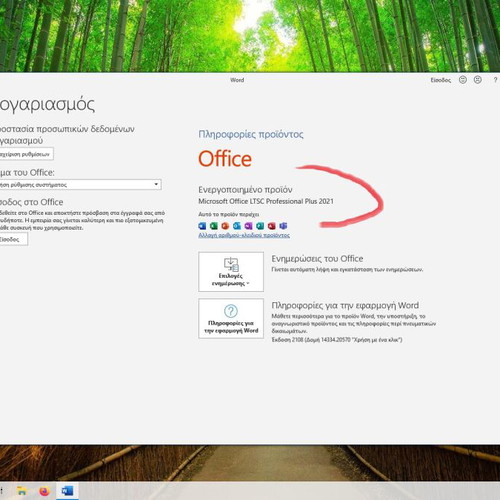Click the Είσοδος button under Office sign-in section

13,239
